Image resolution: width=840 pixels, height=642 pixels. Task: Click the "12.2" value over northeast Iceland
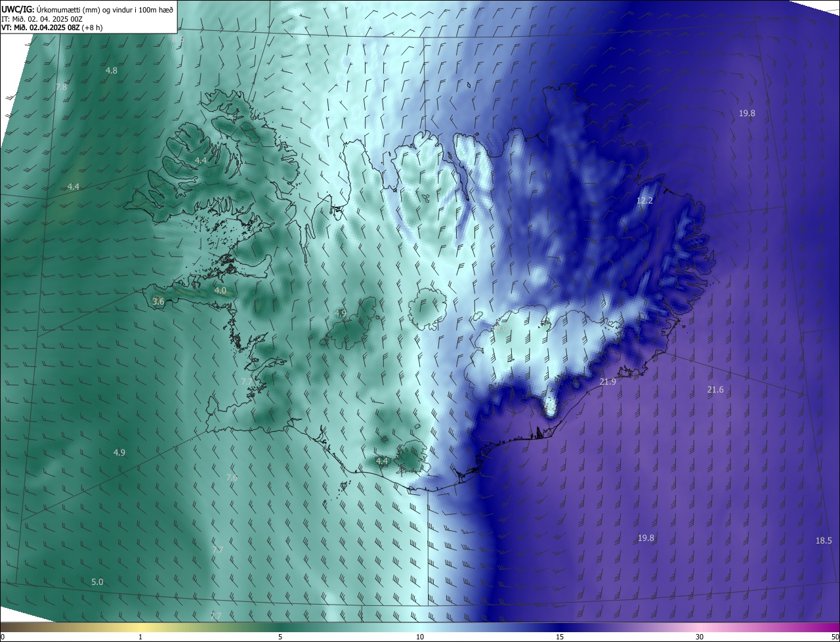pos(645,201)
